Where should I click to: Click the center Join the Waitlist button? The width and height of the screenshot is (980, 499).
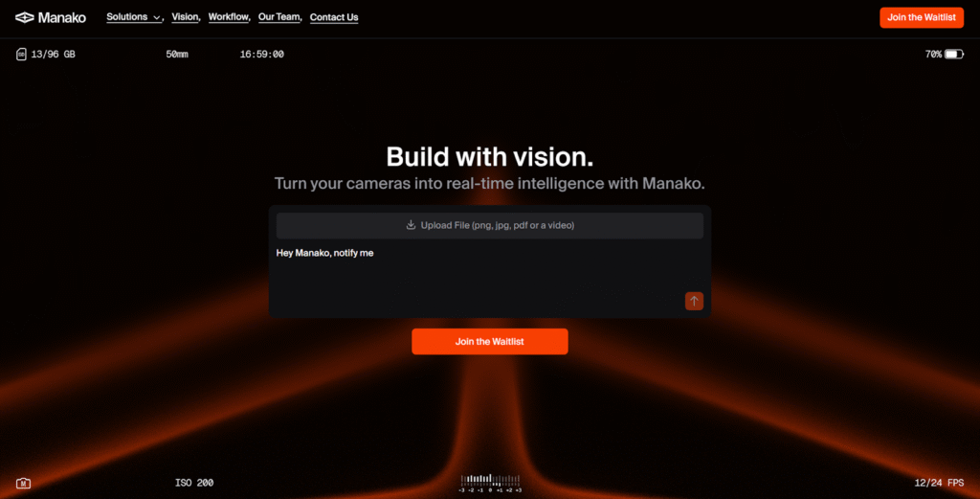[489, 341]
